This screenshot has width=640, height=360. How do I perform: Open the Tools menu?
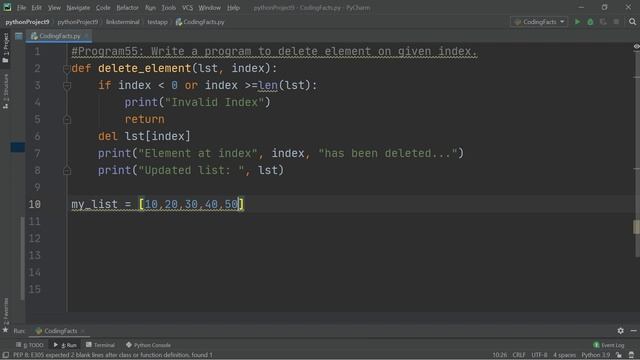168,8
